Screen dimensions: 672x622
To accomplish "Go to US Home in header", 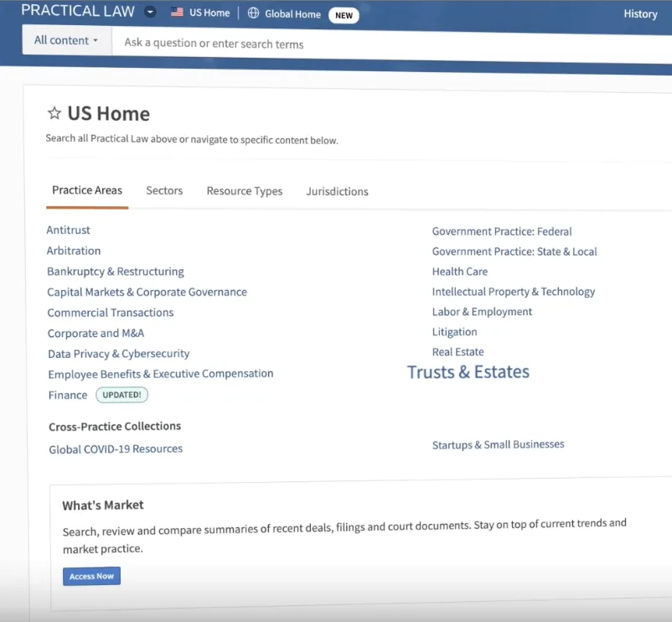I will [x=209, y=13].
